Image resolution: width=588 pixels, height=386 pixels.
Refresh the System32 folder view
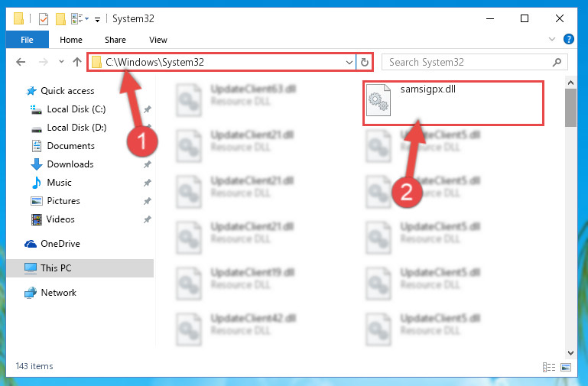tap(364, 62)
